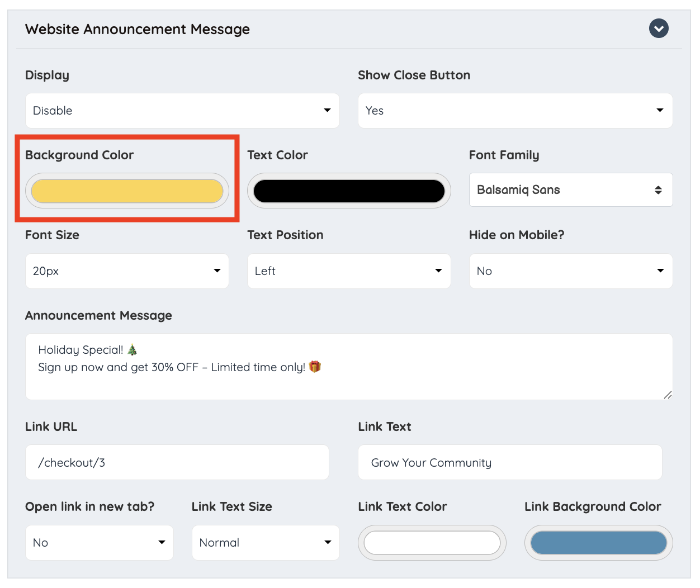This screenshot has height=588, width=700.
Task: Open the Font Family Balsamiq Sans selector
Action: click(571, 190)
